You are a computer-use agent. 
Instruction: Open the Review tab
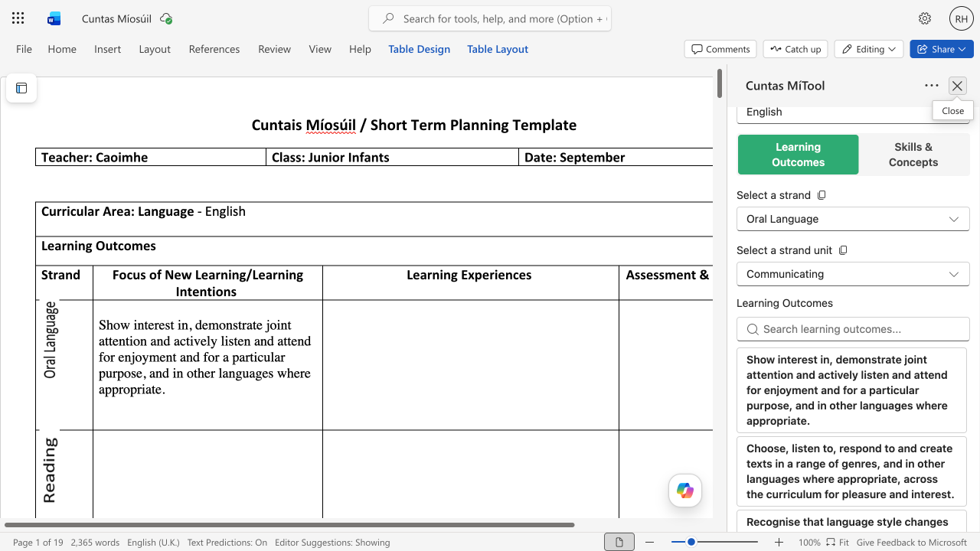(x=274, y=49)
